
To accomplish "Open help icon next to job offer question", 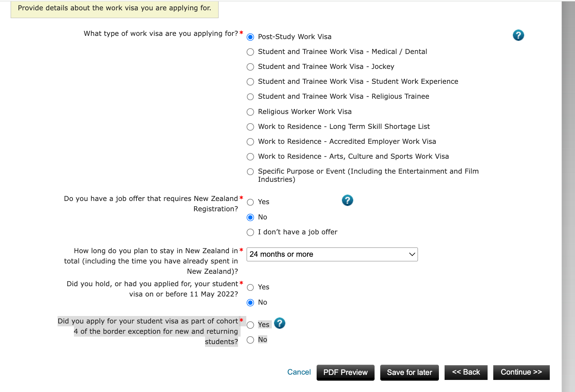I will pyautogui.click(x=347, y=200).
